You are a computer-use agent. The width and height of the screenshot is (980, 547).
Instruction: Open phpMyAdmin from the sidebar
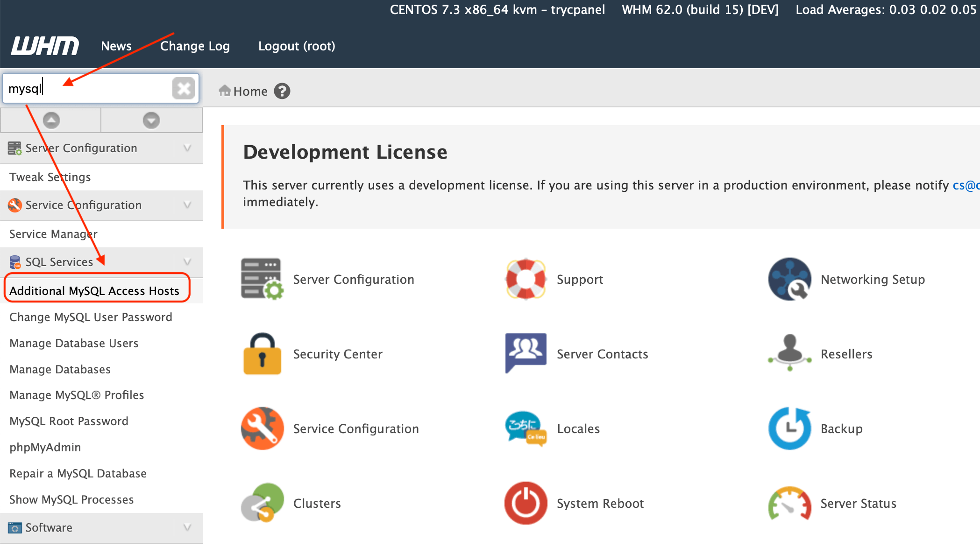(45, 447)
